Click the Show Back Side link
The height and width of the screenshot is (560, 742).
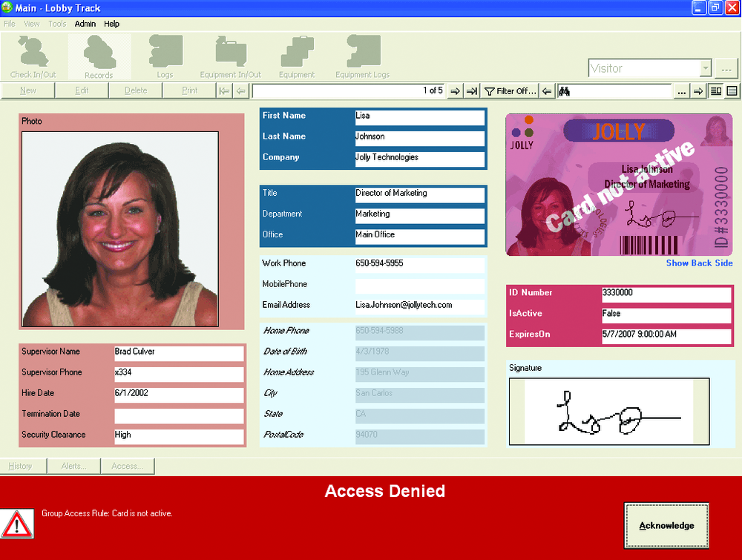click(x=699, y=263)
